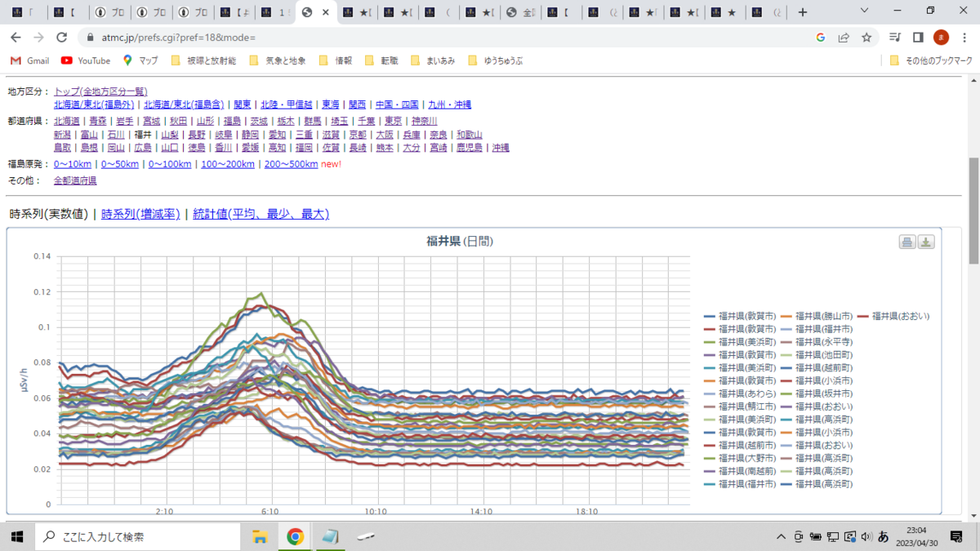Click the chart download/export icon
Screen dimensions: 980x551
click(926, 242)
